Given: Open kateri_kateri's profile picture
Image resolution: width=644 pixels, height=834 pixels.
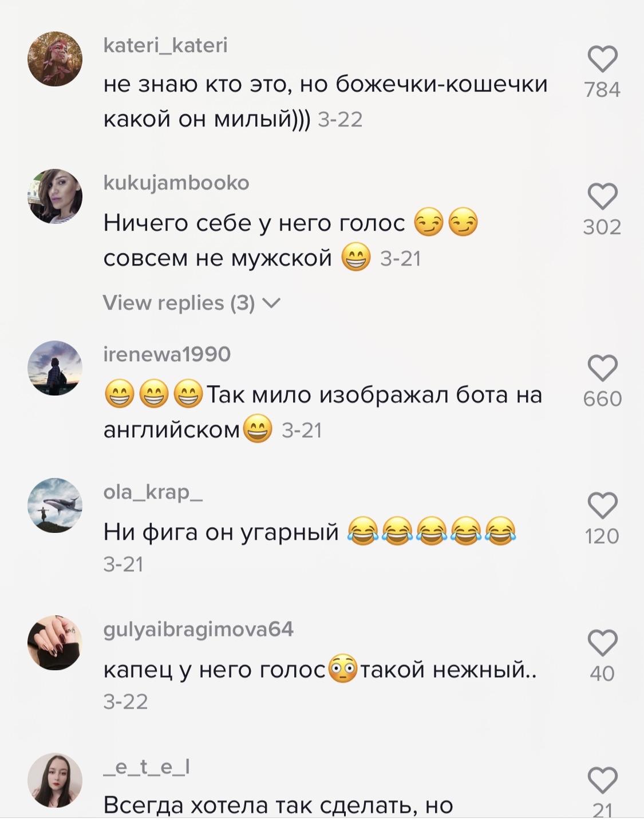Looking at the screenshot, I should [x=55, y=59].
